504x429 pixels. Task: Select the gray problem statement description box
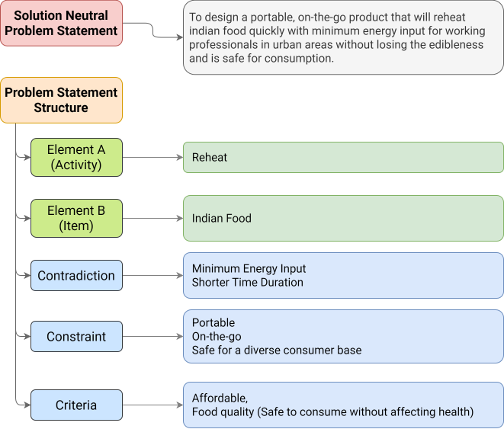(x=343, y=38)
